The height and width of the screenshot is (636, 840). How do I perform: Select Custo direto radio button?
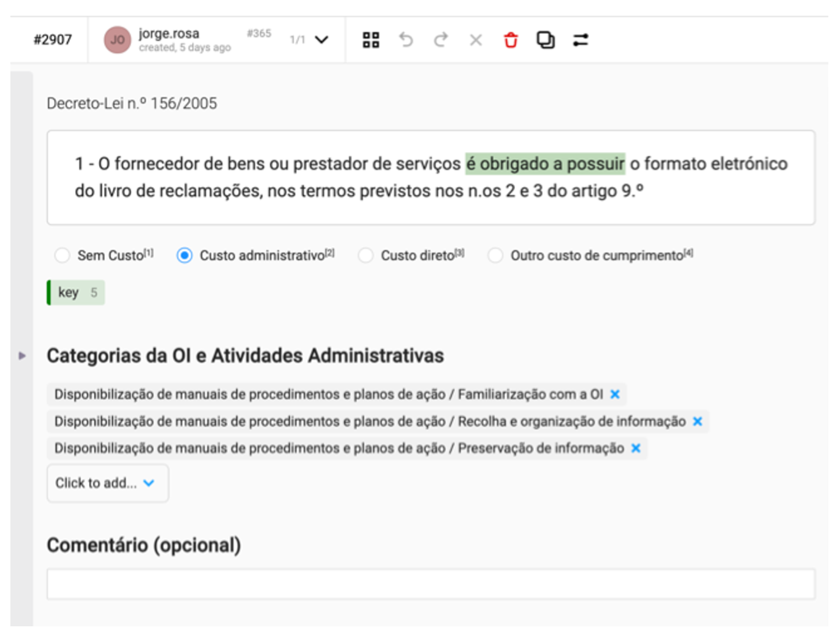[x=366, y=255]
